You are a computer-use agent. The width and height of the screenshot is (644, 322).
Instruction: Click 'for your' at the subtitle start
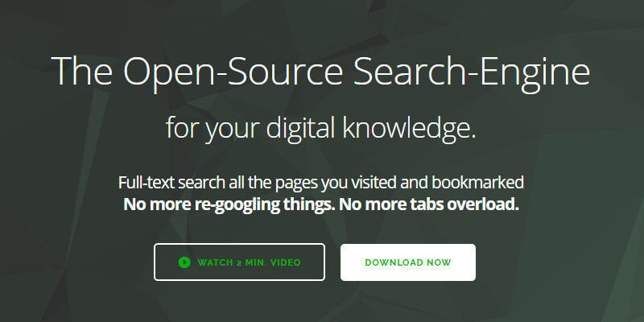tap(213, 128)
